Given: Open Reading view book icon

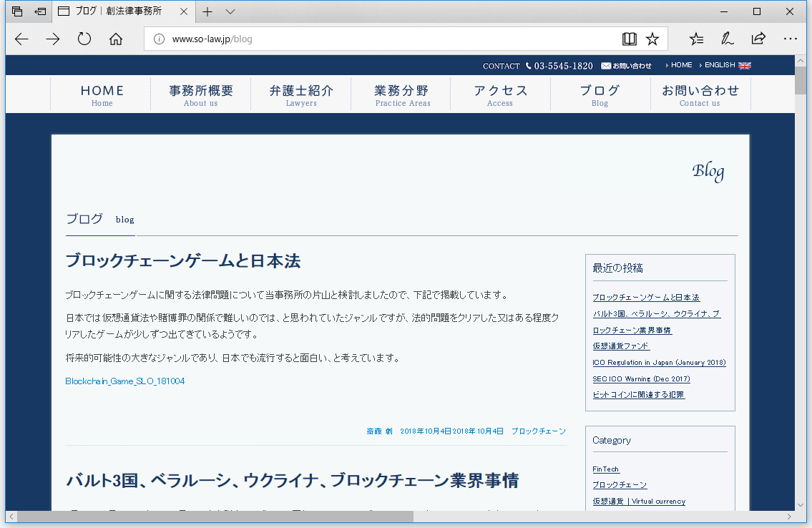Looking at the screenshot, I should [629, 39].
